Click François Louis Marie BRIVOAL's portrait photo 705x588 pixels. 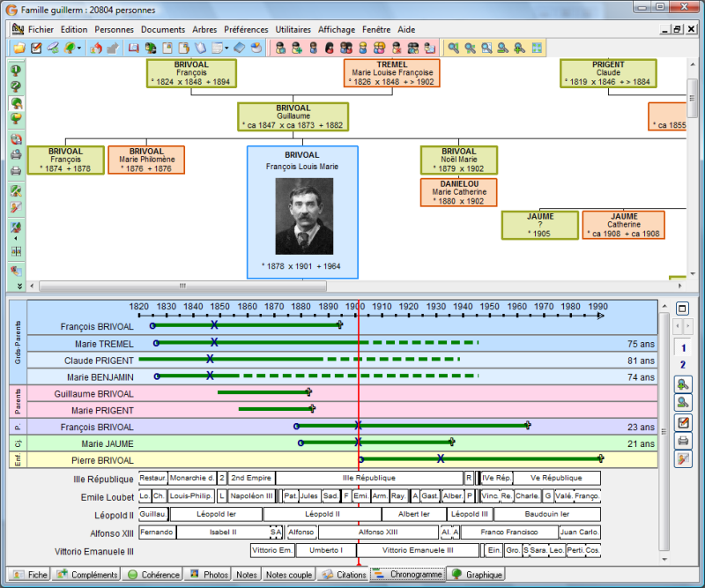click(x=304, y=216)
